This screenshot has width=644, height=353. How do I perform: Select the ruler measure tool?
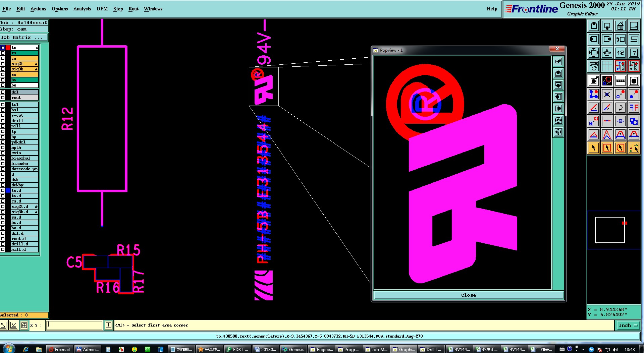(621, 81)
